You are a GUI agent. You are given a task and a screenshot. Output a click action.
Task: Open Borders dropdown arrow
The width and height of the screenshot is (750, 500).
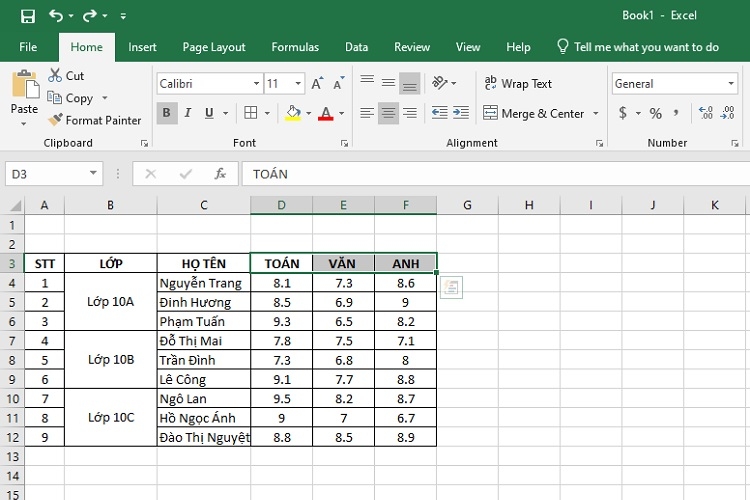[x=267, y=113]
